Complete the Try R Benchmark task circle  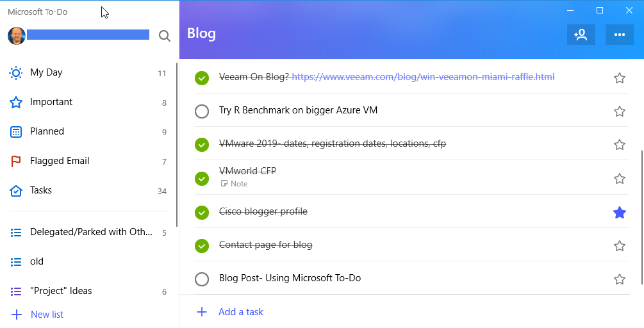click(202, 111)
